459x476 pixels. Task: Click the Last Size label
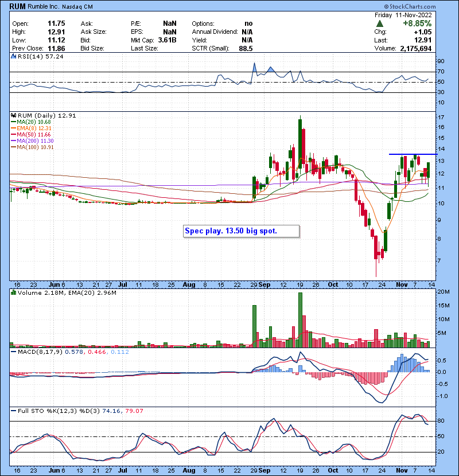pos(144,48)
